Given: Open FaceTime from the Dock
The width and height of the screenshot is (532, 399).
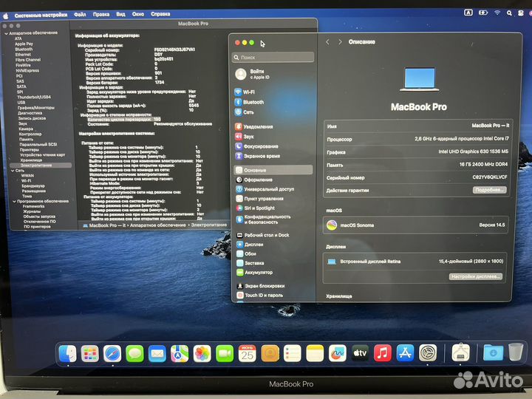Looking at the screenshot, I should point(225,353).
